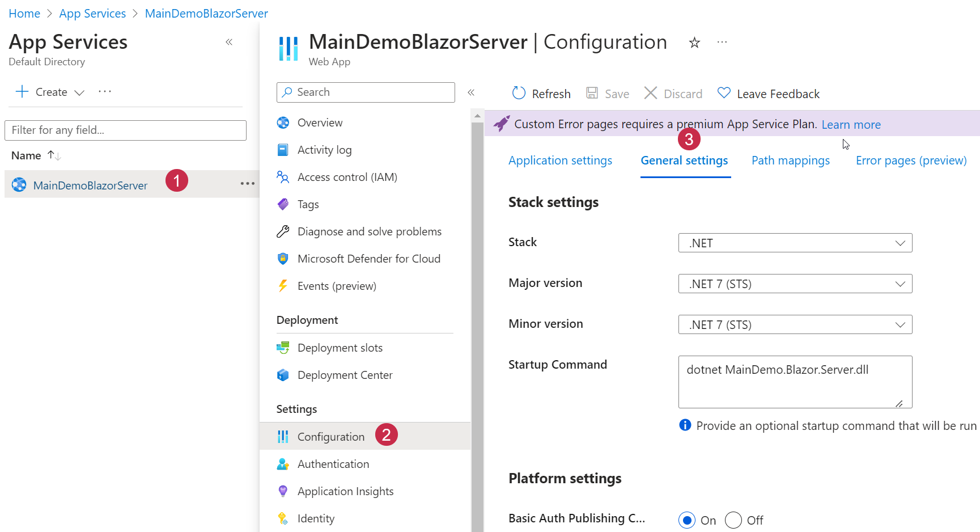This screenshot has height=532, width=980.
Task: Open the more options ellipsis beside the title
Action: [x=722, y=43]
